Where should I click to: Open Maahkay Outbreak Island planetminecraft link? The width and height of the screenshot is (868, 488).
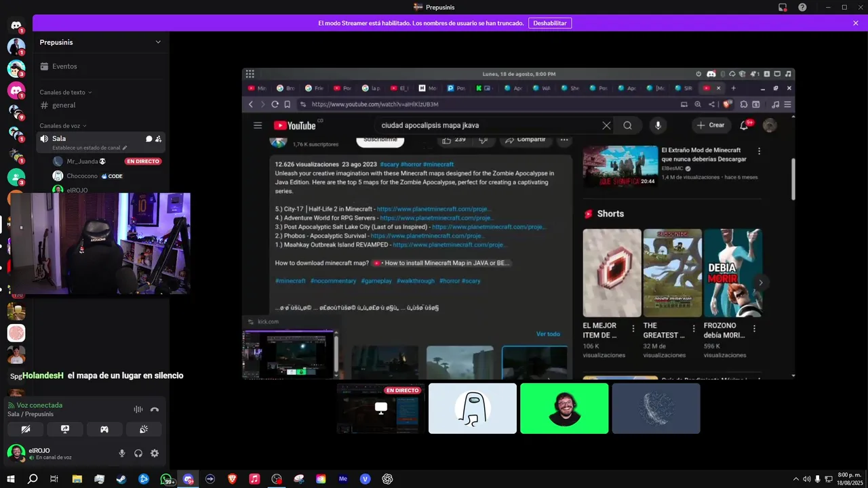pos(449,245)
